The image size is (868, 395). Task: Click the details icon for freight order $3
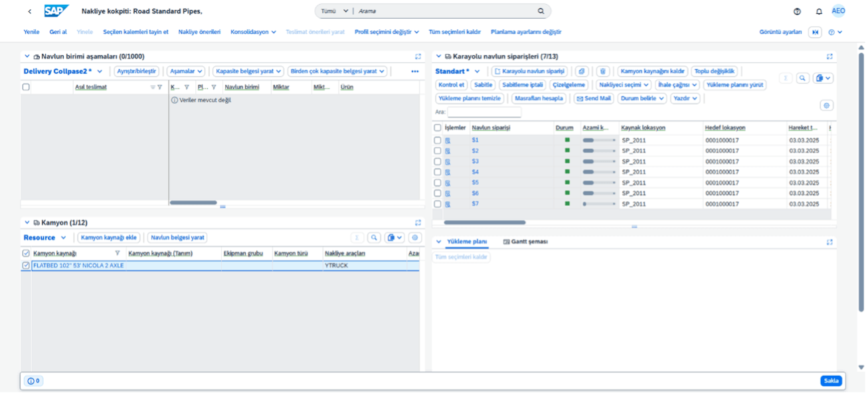click(448, 161)
